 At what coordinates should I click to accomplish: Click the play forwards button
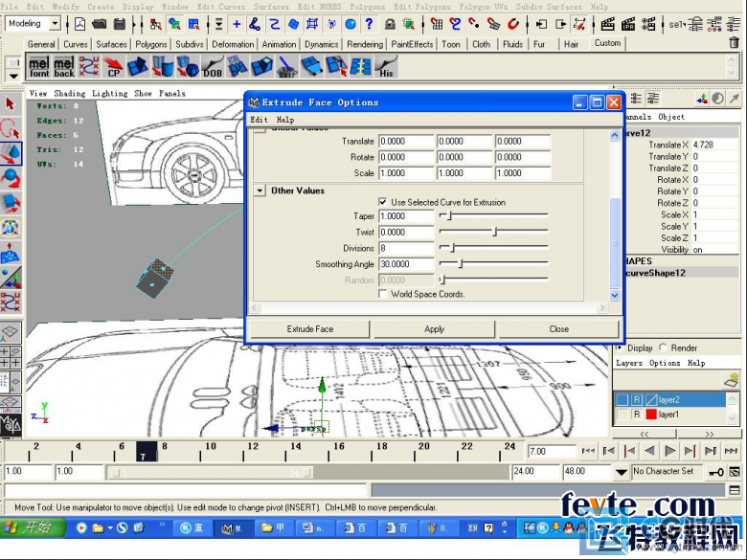[669, 451]
